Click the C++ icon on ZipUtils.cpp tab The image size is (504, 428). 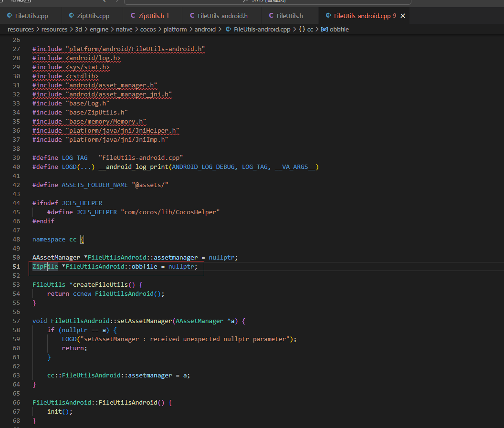click(x=72, y=16)
